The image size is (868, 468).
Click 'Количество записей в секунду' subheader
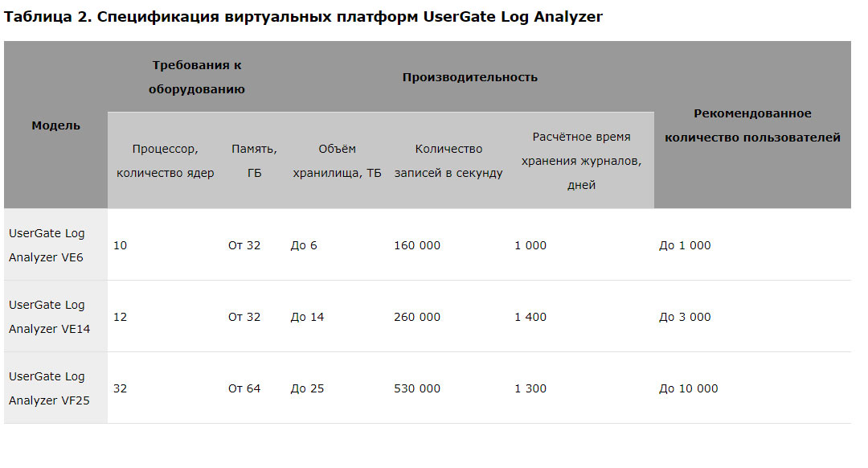coord(448,161)
